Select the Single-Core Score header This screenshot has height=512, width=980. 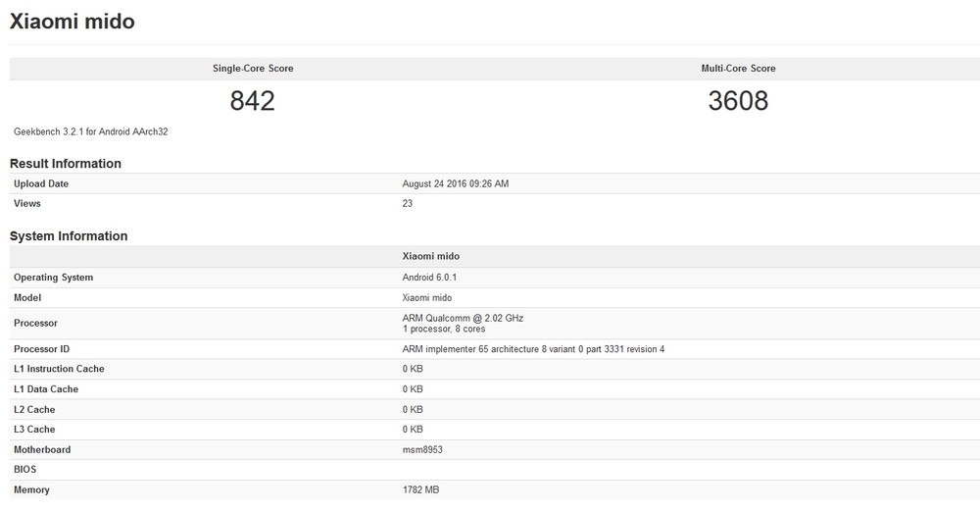tap(253, 69)
